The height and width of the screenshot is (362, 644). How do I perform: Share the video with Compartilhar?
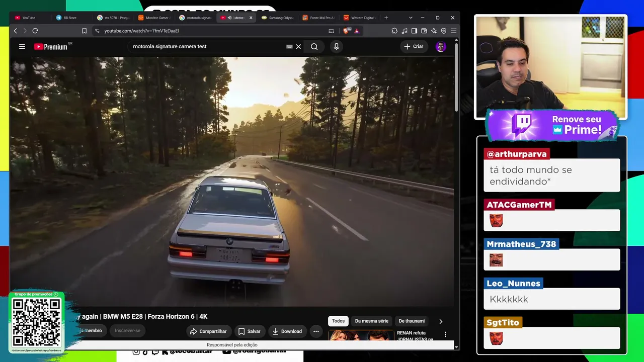pyautogui.click(x=208, y=331)
